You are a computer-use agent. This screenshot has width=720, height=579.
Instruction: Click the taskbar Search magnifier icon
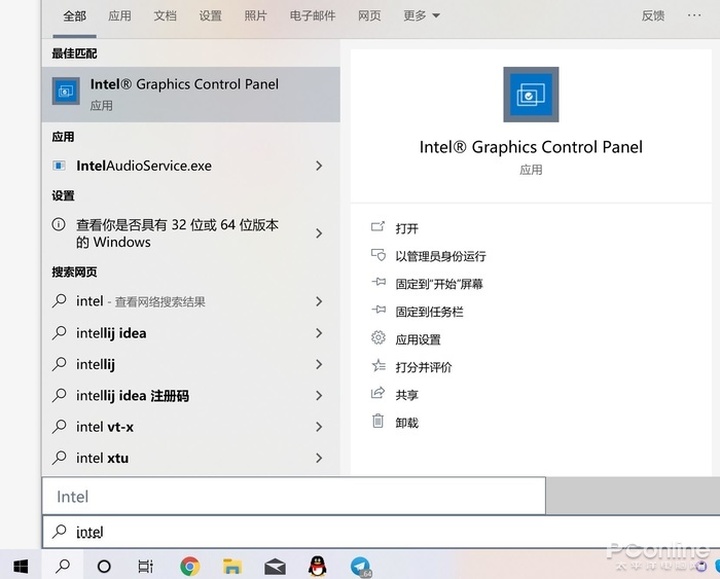click(62, 566)
